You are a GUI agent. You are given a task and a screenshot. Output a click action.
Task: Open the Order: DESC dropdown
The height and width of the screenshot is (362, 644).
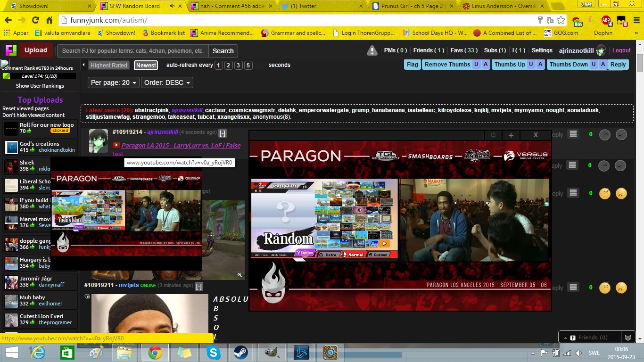pyautogui.click(x=167, y=82)
